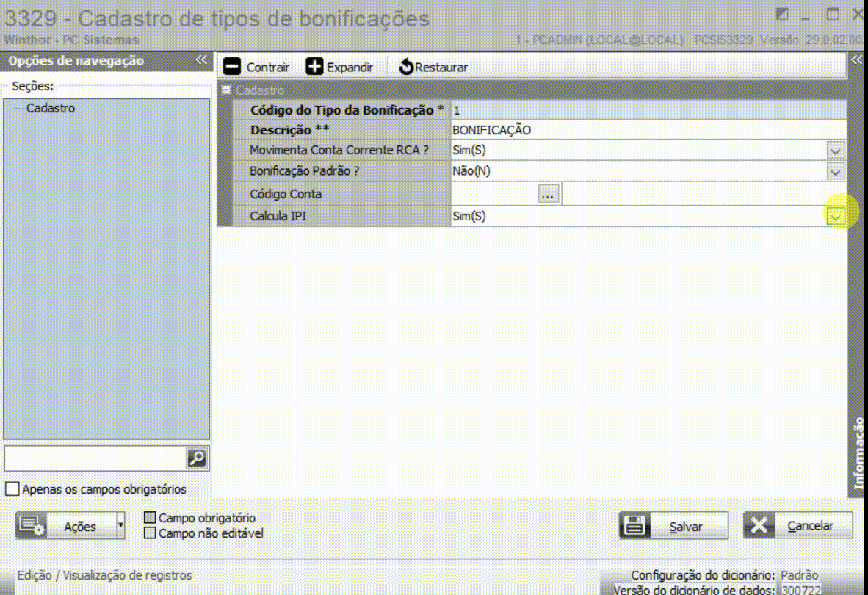This screenshot has width=868, height=595.
Task: Collapse the Opções de navegação panel
Action: tap(201, 59)
